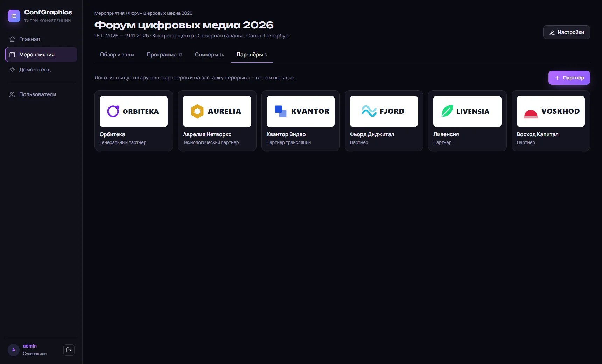602x364 pixels.
Task: Open Главная via its home icon
Action: pyautogui.click(x=12, y=39)
